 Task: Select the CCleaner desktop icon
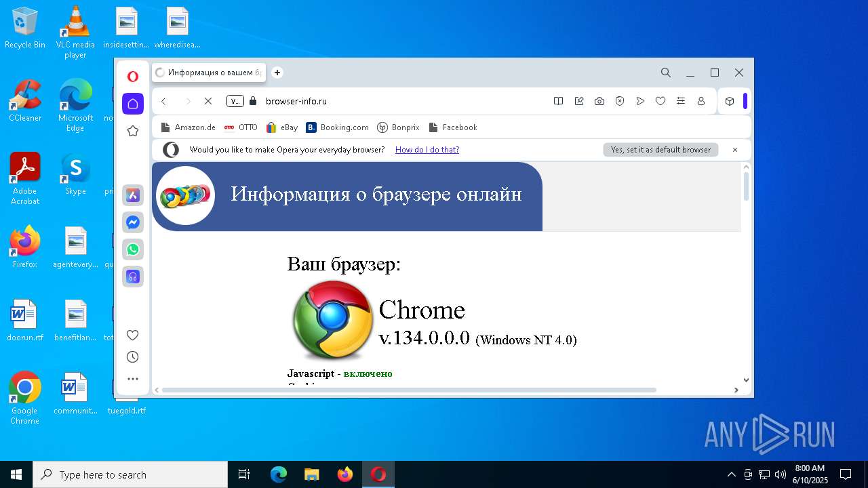coord(25,101)
